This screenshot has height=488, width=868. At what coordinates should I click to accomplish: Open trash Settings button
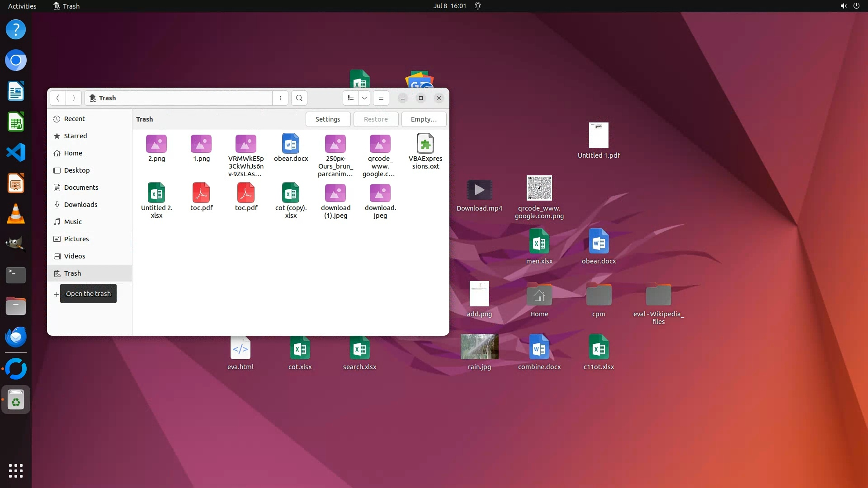[x=328, y=119]
